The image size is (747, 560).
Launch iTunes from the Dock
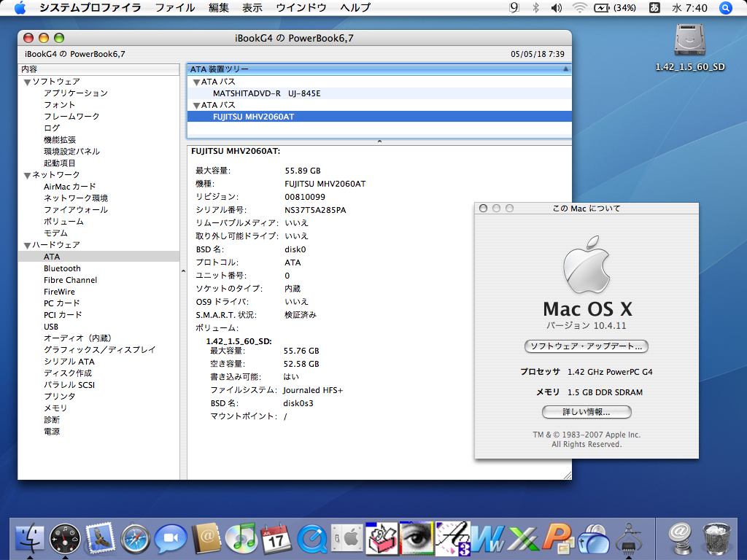241,538
